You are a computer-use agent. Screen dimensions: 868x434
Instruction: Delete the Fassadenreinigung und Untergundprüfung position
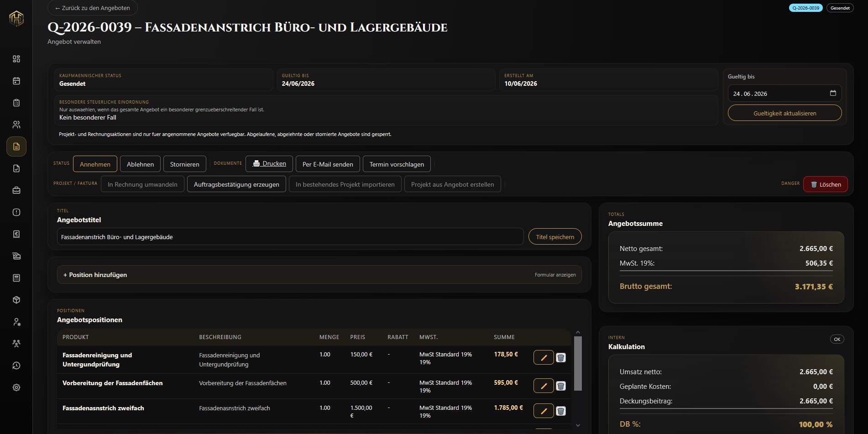click(561, 358)
